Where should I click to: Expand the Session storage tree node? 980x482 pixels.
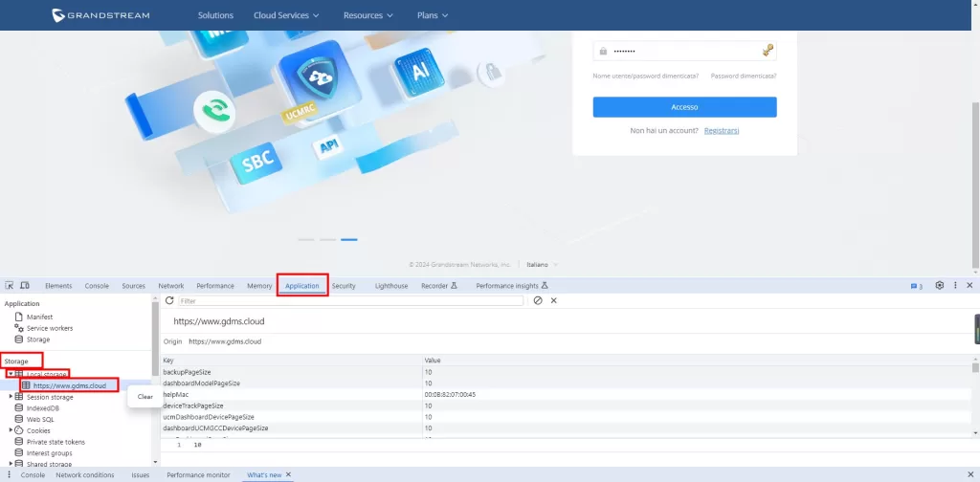pyautogui.click(x=11, y=397)
